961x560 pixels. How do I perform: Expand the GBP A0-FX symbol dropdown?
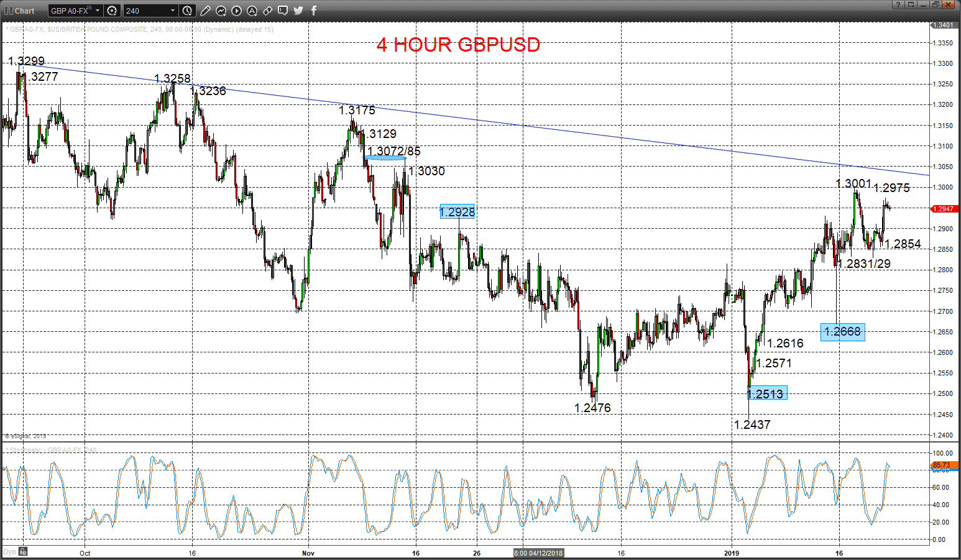pos(97,11)
